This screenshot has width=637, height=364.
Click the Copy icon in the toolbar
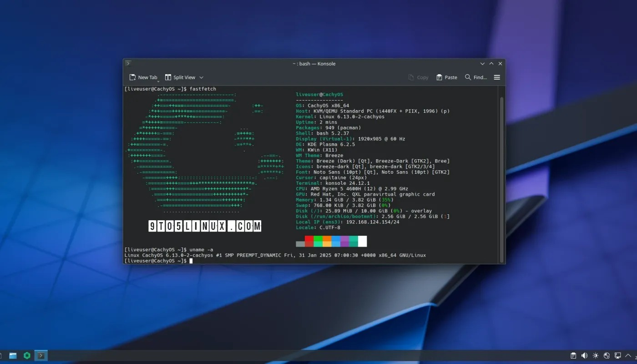(x=418, y=77)
